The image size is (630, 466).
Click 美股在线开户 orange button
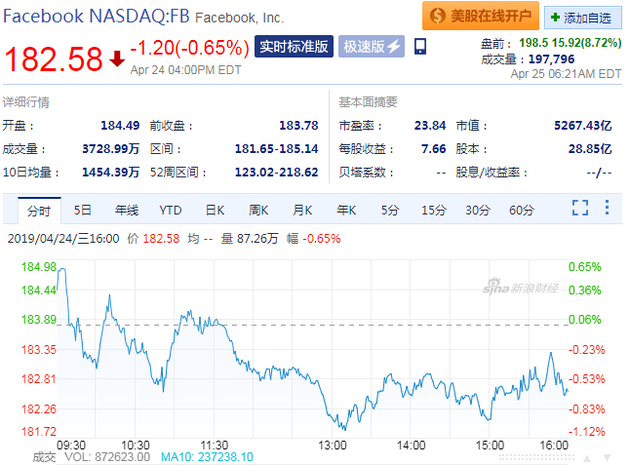[480, 16]
